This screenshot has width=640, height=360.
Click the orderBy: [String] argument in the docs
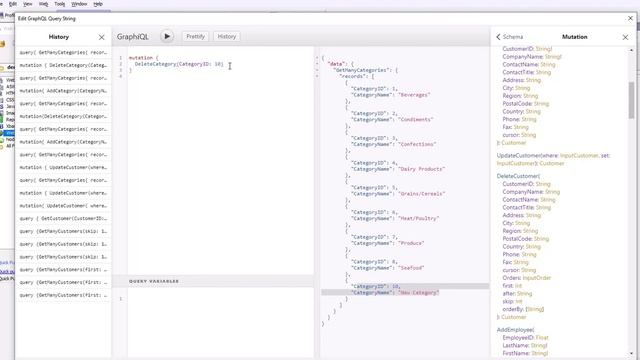523,309
